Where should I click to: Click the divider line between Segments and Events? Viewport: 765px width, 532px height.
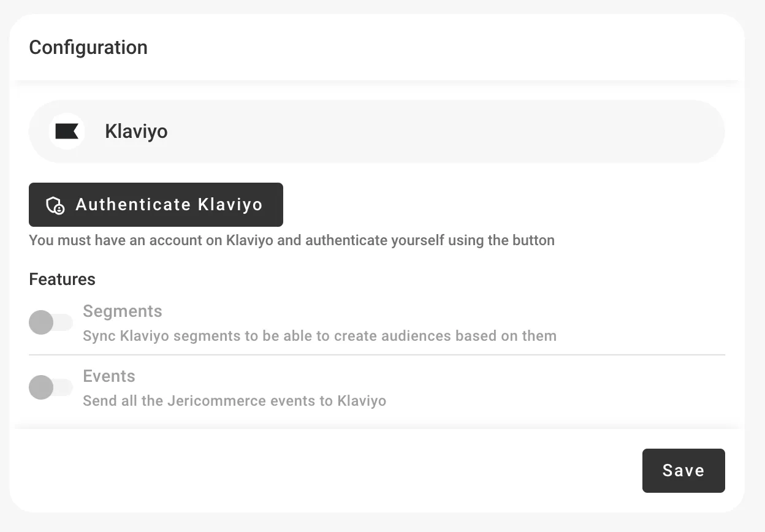coord(376,355)
